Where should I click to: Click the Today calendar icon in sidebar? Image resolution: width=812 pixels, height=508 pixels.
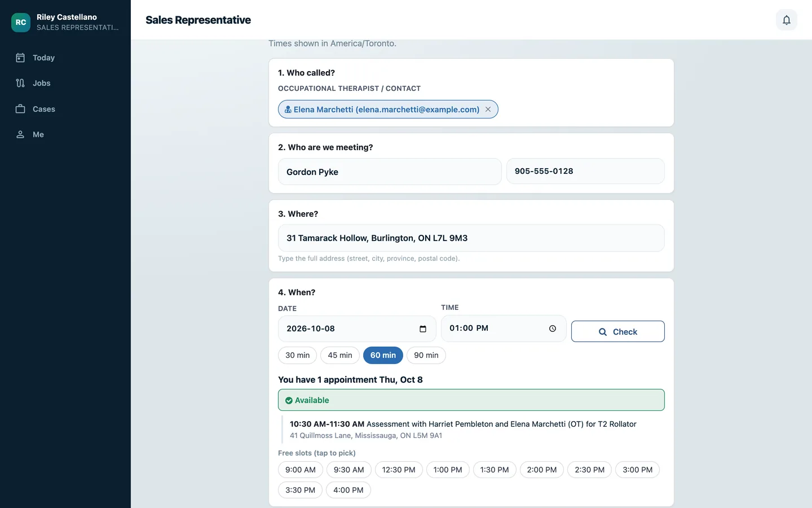[20, 58]
